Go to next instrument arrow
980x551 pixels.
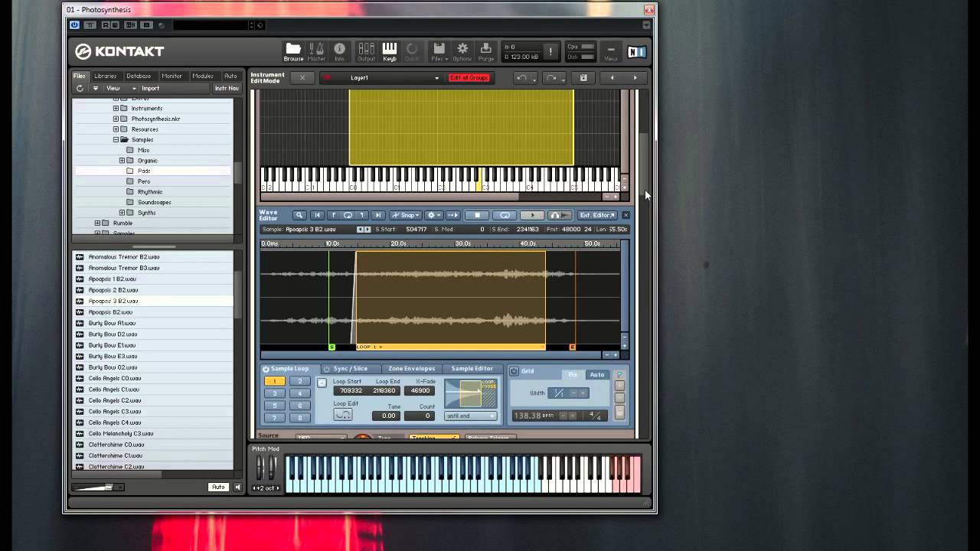[x=635, y=77]
